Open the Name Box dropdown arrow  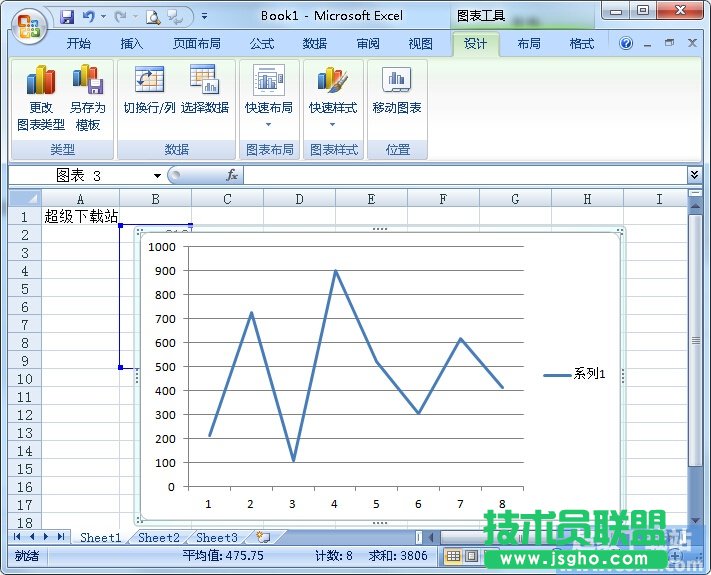[x=157, y=176]
